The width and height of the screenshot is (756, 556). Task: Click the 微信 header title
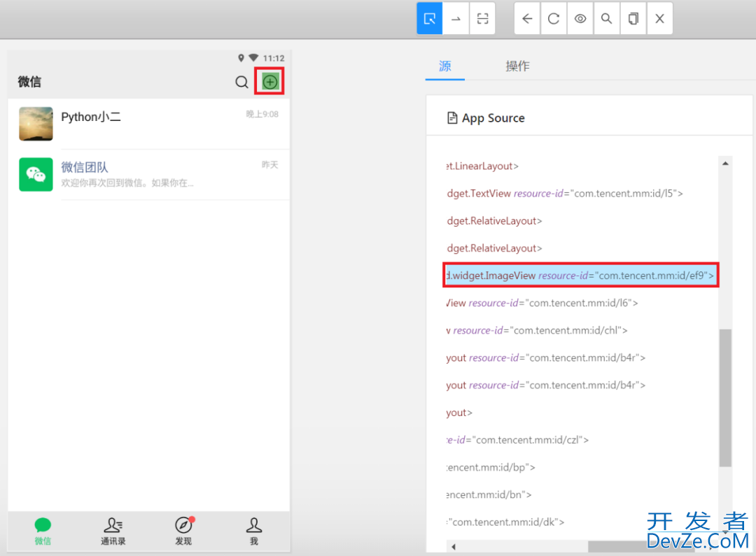(29, 82)
